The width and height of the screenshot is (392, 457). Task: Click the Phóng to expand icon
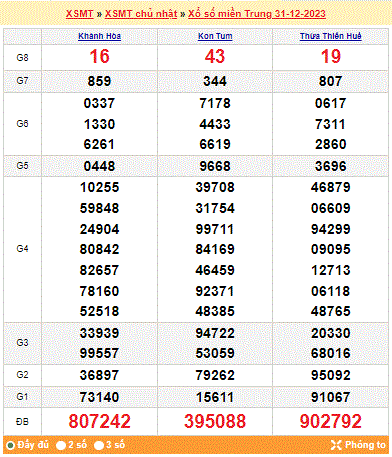coord(336,445)
